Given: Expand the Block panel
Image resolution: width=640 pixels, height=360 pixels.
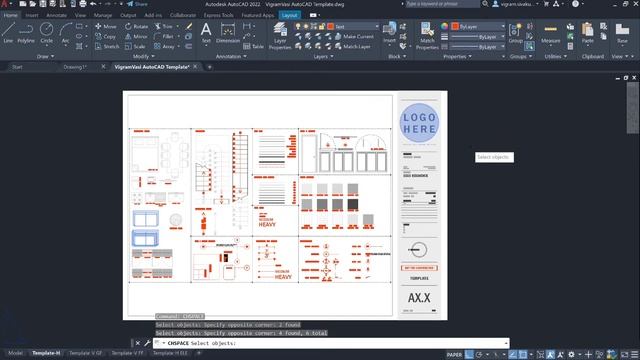Looking at the screenshot, I should pos(397,56).
